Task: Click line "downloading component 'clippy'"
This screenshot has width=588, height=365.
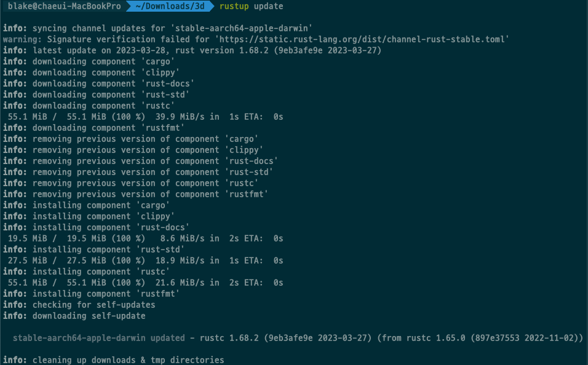Action: 91,73
